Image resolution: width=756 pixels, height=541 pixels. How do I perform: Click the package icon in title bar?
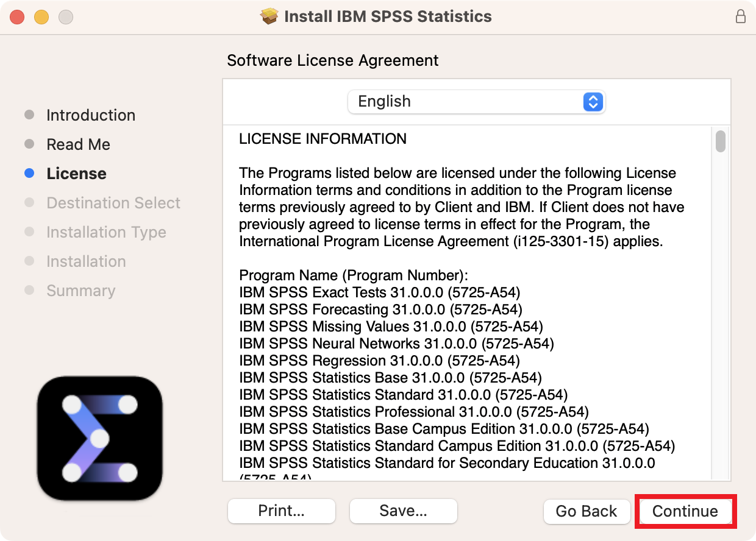coord(269,16)
